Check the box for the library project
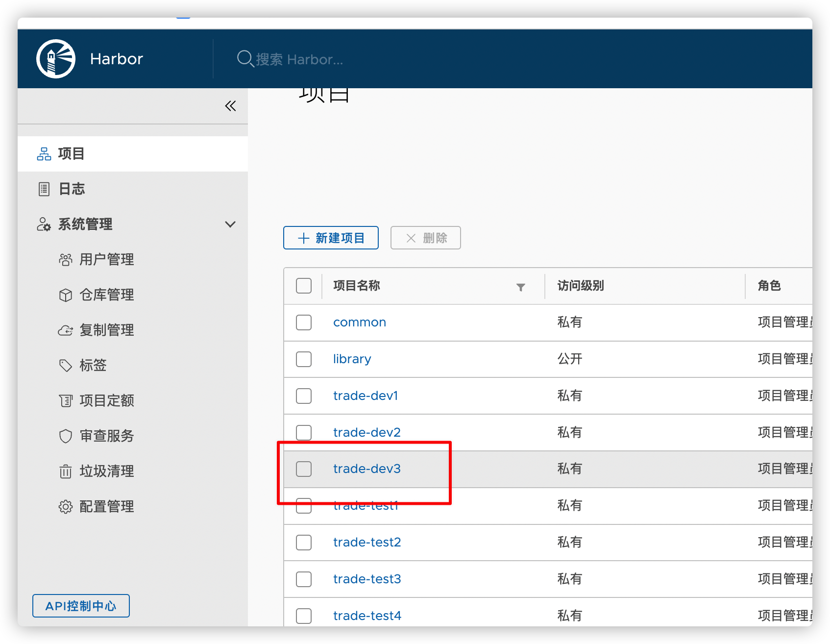 [304, 359]
